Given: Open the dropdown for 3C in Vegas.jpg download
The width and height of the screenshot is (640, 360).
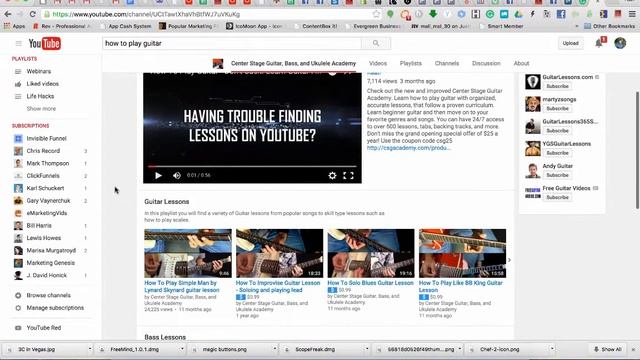Looking at the screenshot, I should [90, 349].
